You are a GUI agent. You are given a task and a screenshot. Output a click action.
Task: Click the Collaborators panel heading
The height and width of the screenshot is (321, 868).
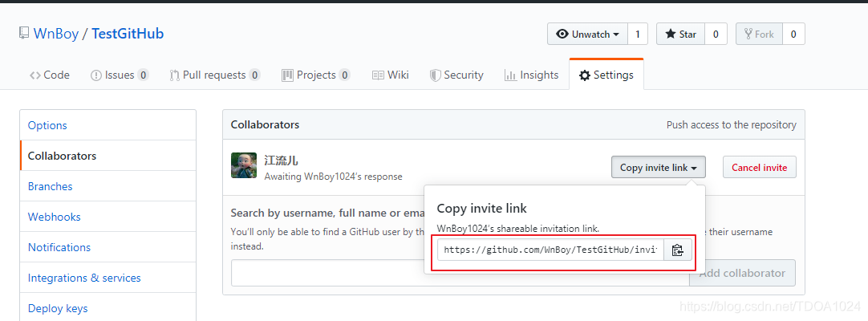pos(266,124)
